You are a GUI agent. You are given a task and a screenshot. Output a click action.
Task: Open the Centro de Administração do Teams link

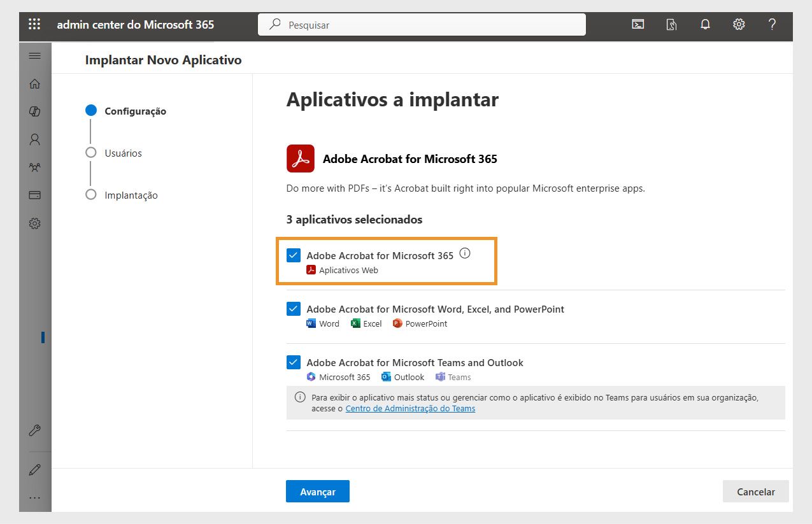(410, 408)
